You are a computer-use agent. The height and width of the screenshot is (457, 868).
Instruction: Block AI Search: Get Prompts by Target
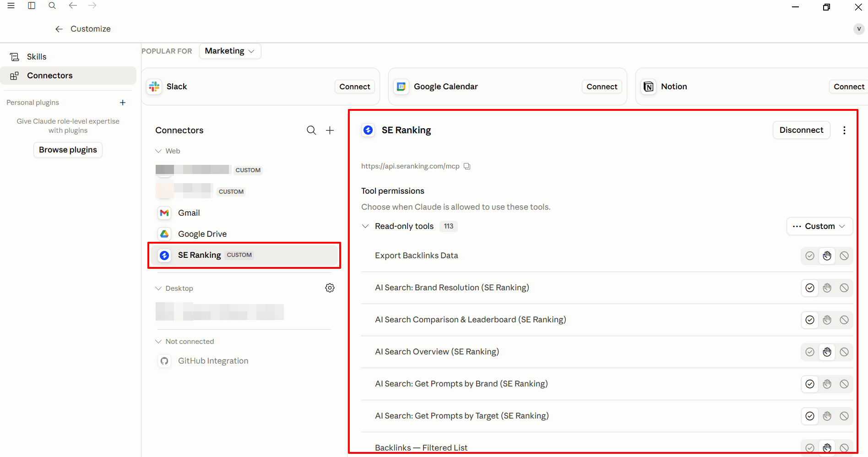coord(844,416)
